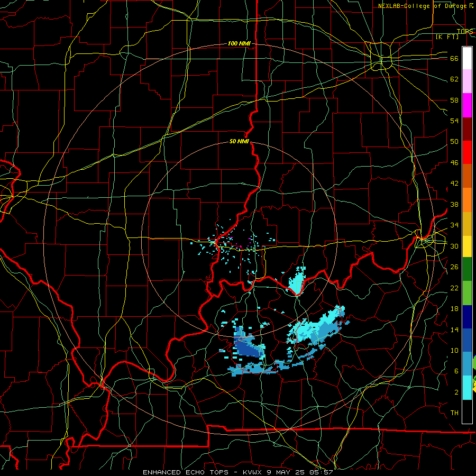This screenshot has width=476, height=476.
Task: Click the 50 NMI range ring label
Action: tap(239, 141)
